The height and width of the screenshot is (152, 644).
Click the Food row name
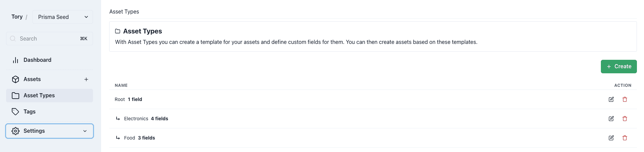pos(129,138)
